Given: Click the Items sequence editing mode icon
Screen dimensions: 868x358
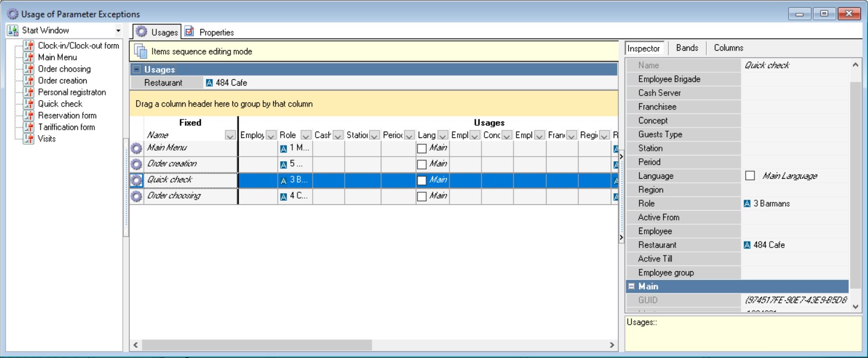Looking at the screenshot, I should pyautogui.click(x=141, y=51).
